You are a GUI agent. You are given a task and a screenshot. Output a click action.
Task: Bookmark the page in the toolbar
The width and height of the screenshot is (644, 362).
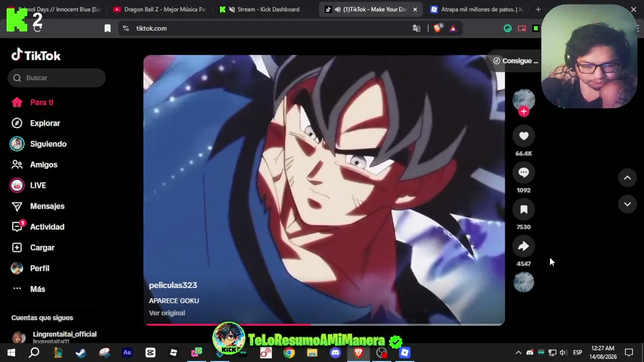(x=107, y=29)
